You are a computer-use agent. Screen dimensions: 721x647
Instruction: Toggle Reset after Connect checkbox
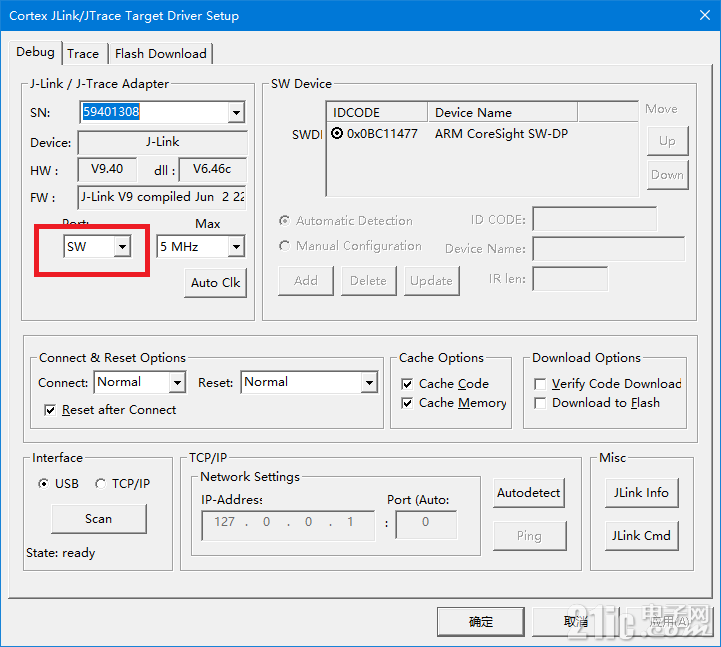[x=50, y=410]
